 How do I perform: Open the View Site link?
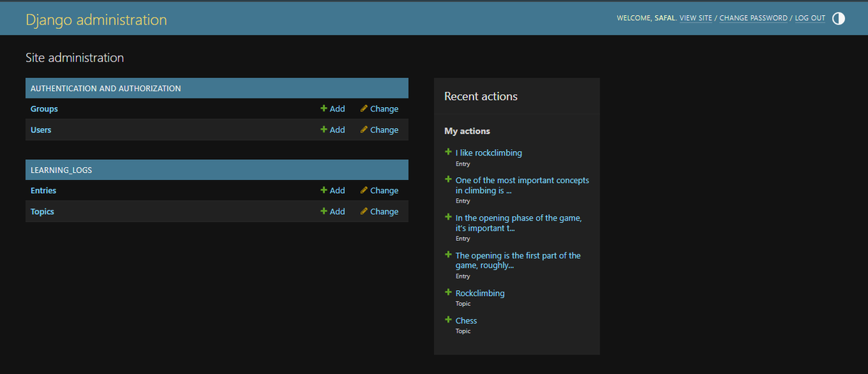coord(696,18)
